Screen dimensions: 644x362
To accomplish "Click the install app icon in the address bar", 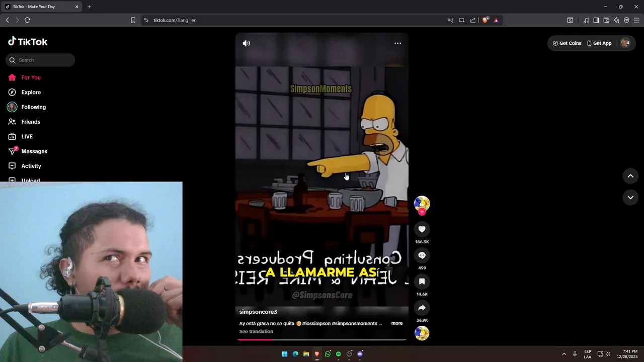I will 461,20.
